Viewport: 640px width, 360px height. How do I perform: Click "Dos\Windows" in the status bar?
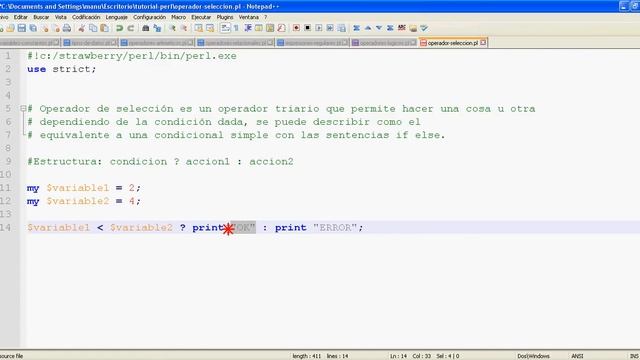coord(533,356)
